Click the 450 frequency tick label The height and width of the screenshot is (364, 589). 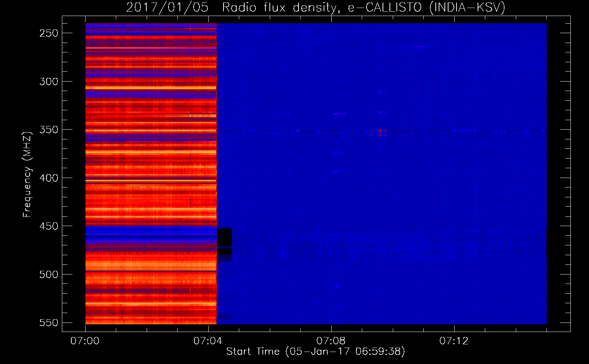tap(49, 226)
